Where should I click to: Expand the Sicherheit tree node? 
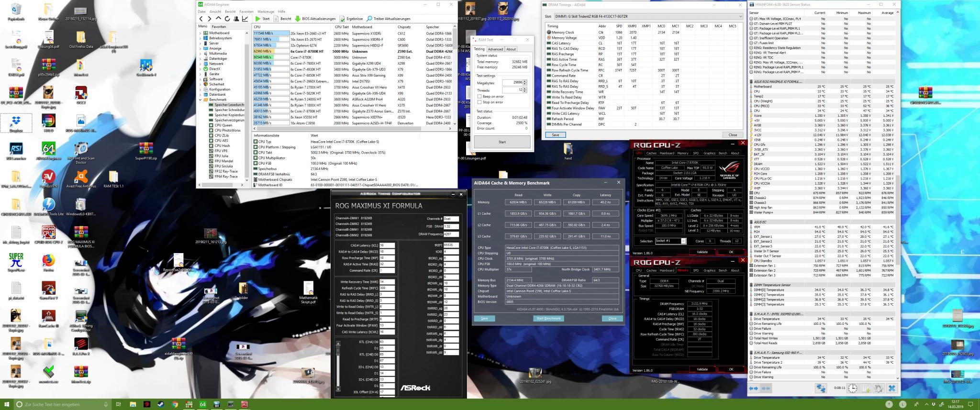[200, 84]
